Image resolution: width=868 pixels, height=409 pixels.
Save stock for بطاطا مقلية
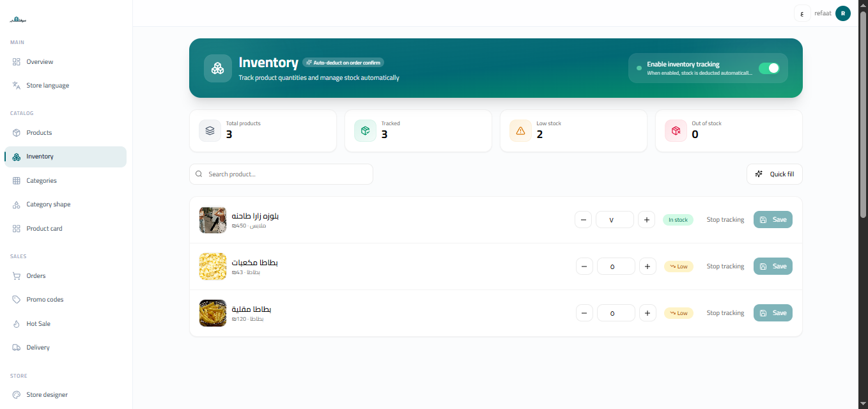click(x=773, y=313)
